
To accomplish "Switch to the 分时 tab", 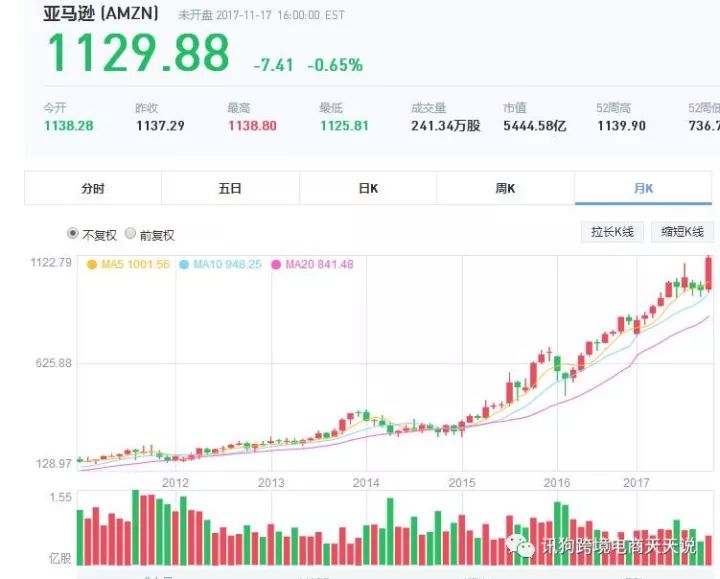I will coord(93,188).
